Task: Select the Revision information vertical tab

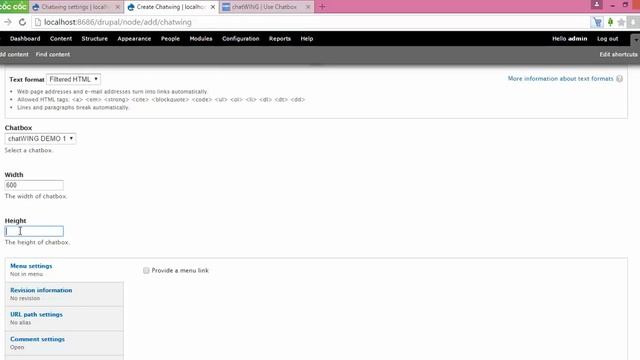Action: pyautogui.click(x=64, y=294)
